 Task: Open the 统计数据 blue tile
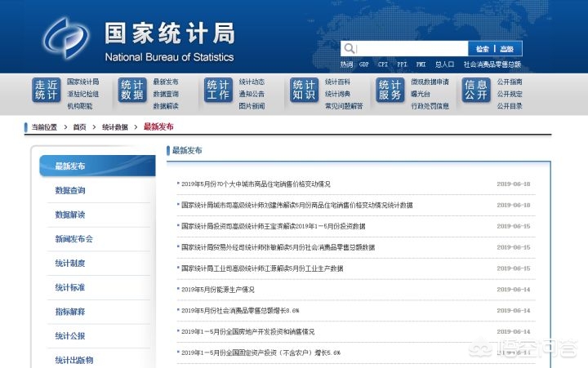[x=132, y=90]
